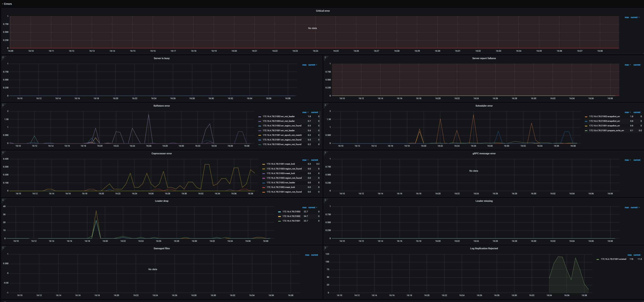The width and height of the screenshot is (644, 302).
Task: Sort Coprocessor error legend by current
Action: [314, 160]
